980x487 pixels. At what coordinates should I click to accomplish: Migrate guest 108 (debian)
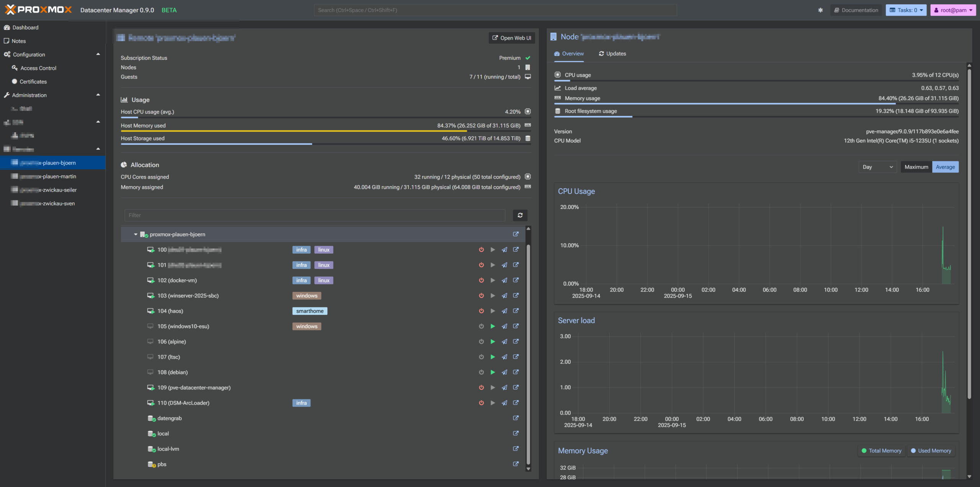click(504, 372)
